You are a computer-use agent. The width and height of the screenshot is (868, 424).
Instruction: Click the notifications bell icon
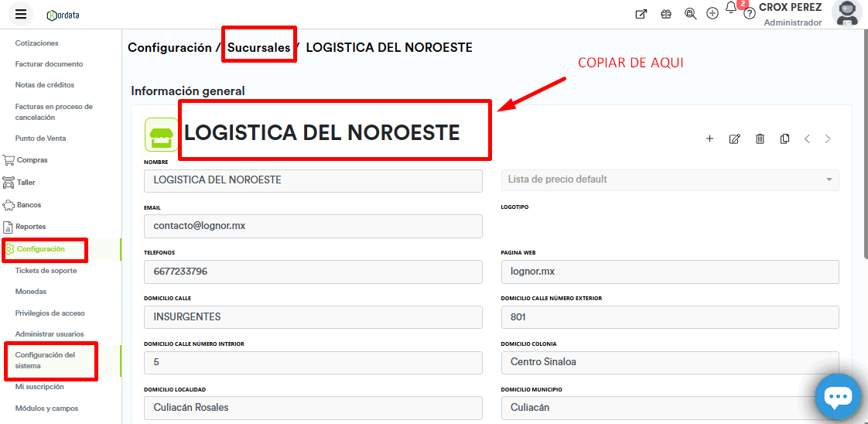pyautogui.click(x=730, y=9)
